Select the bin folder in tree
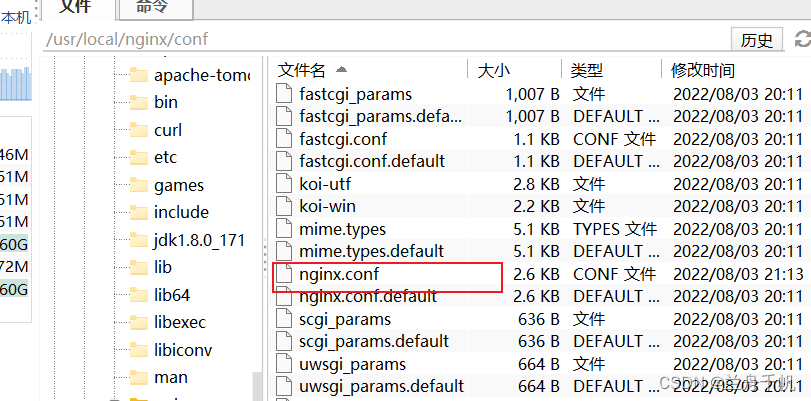Viewport: 811px width, 401px height. coord(166,102)
